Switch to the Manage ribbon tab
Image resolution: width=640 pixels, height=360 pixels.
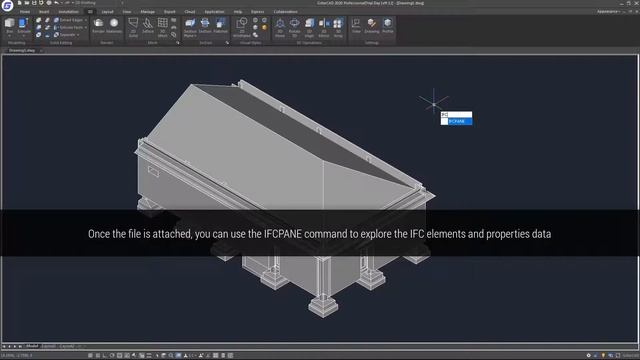pos(148,12)
